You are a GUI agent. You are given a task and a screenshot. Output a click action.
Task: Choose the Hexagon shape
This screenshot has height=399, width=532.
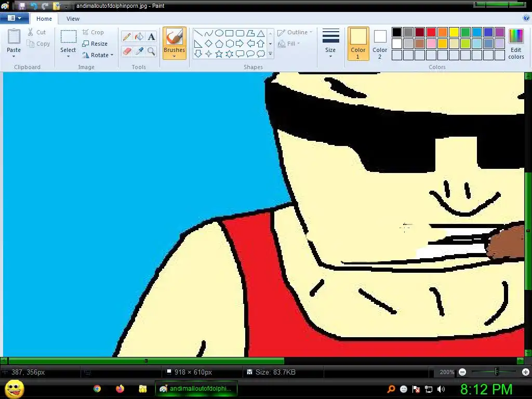[x=229, y=44]
